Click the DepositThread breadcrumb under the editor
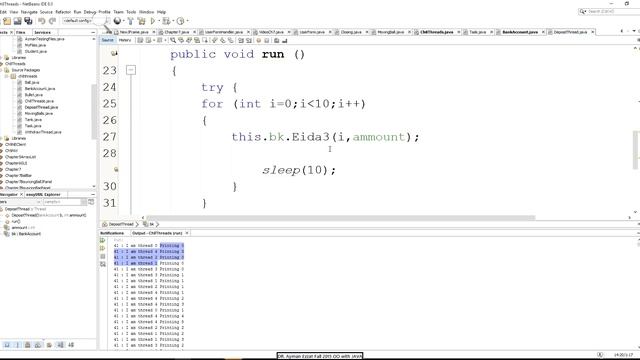The width and height of the screenshot is (640, 360). 121,224
